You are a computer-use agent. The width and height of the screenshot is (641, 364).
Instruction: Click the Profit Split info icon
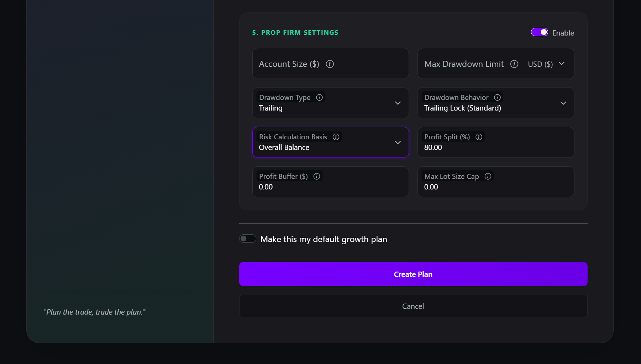click(x=479, y=136)
